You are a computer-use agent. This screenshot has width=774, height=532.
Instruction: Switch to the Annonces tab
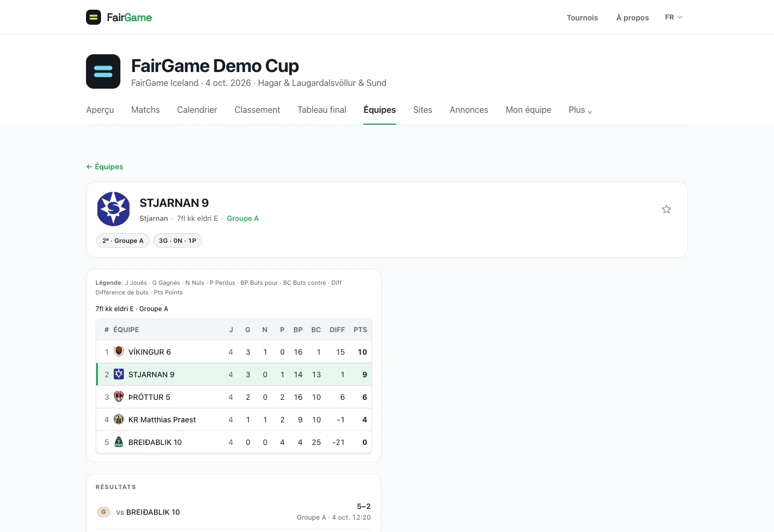469,110
